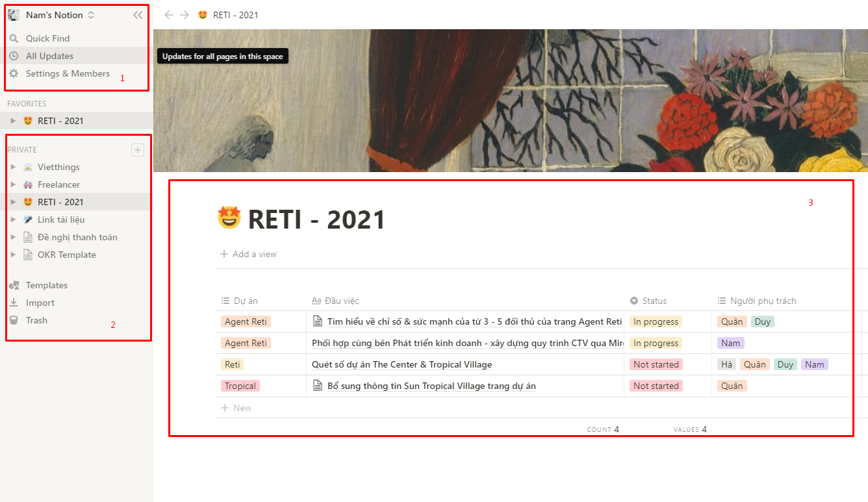Click the RETI - 2021 breadcrumb in the top bar

(228, 15)
